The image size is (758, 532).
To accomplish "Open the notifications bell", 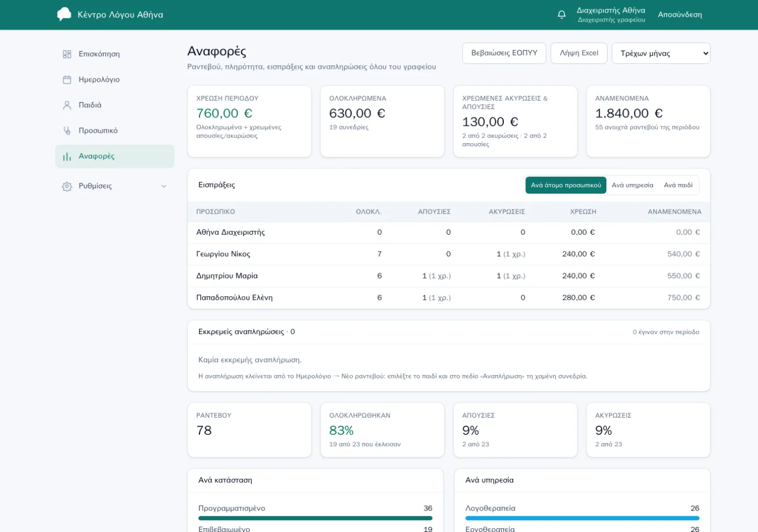I will (x=562, y=15).
